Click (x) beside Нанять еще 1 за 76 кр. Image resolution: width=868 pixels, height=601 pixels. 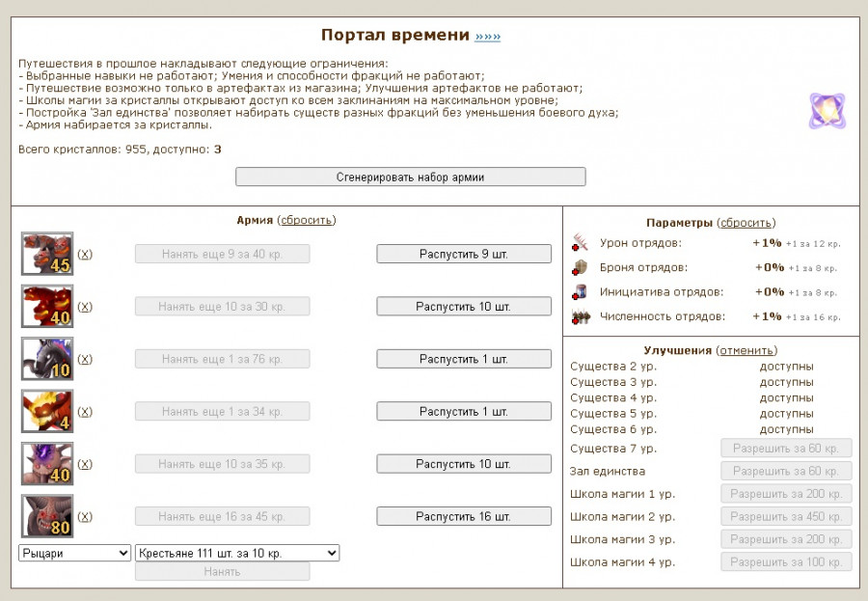[x=85, y=359]
